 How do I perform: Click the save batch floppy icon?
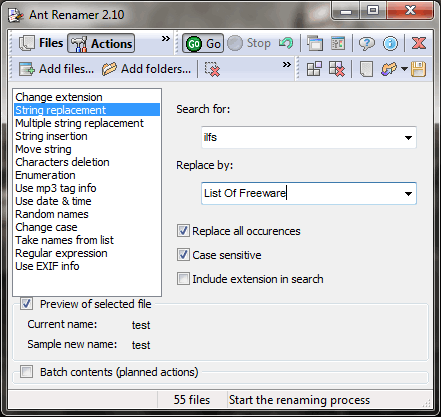418,69
